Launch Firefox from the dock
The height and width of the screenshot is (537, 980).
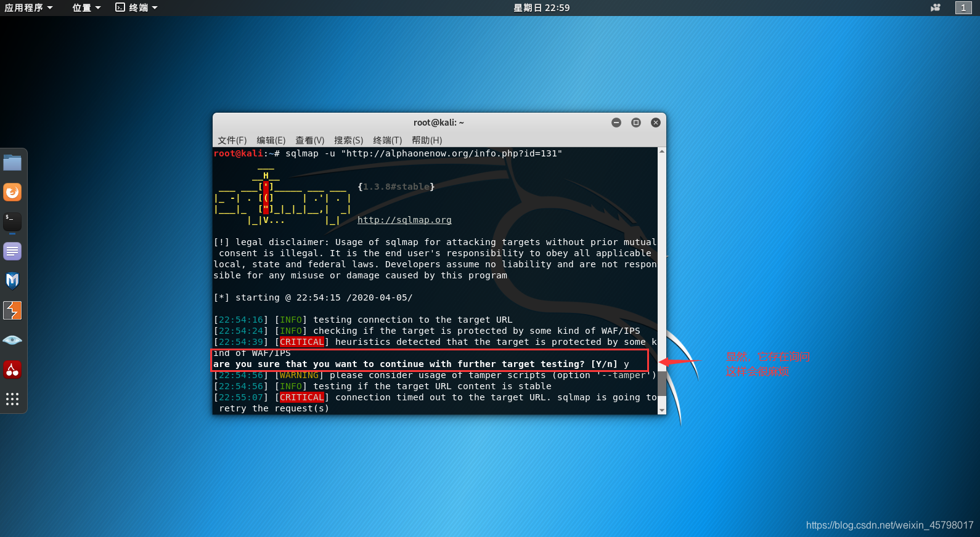click(x=12, y=192)
